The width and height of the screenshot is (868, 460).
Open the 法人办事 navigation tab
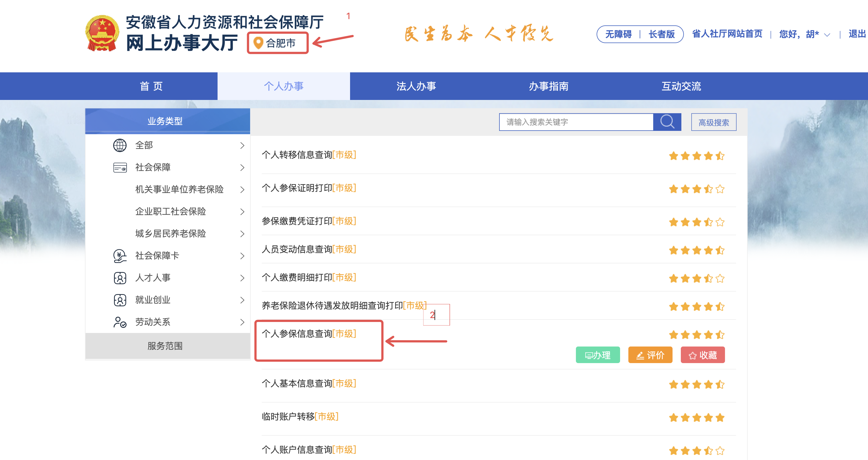point(416,86)
